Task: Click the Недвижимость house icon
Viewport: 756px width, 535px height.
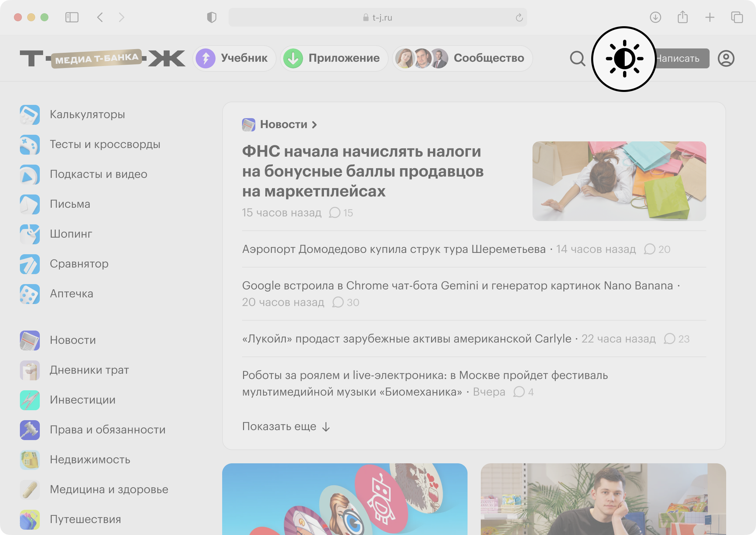Action: (x=30, y=460)
